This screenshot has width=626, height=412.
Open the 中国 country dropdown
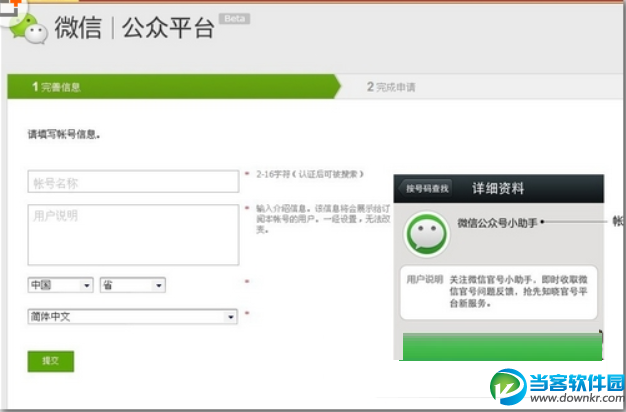tap(60, 285)
